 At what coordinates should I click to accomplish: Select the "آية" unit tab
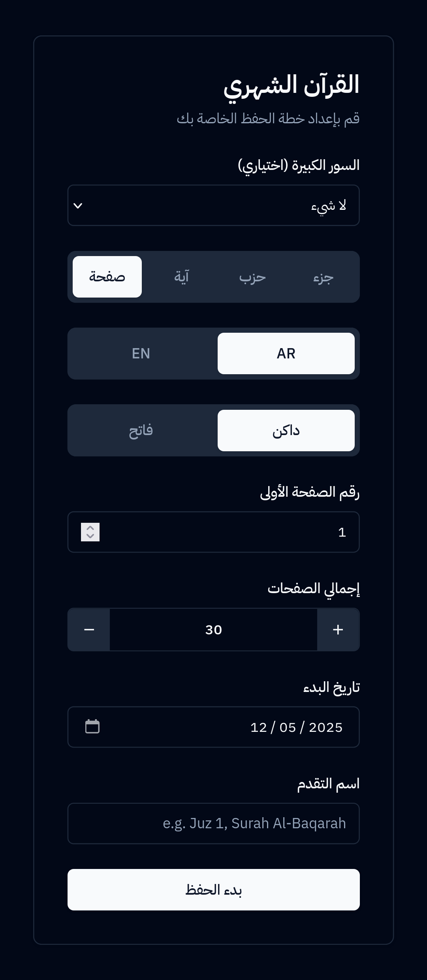(181, 277)
